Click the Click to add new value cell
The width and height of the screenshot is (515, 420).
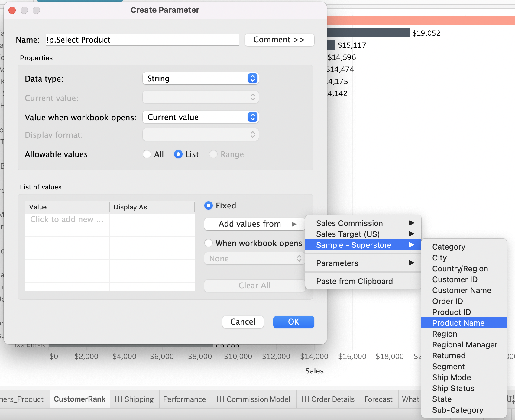(x=67, y=219)
